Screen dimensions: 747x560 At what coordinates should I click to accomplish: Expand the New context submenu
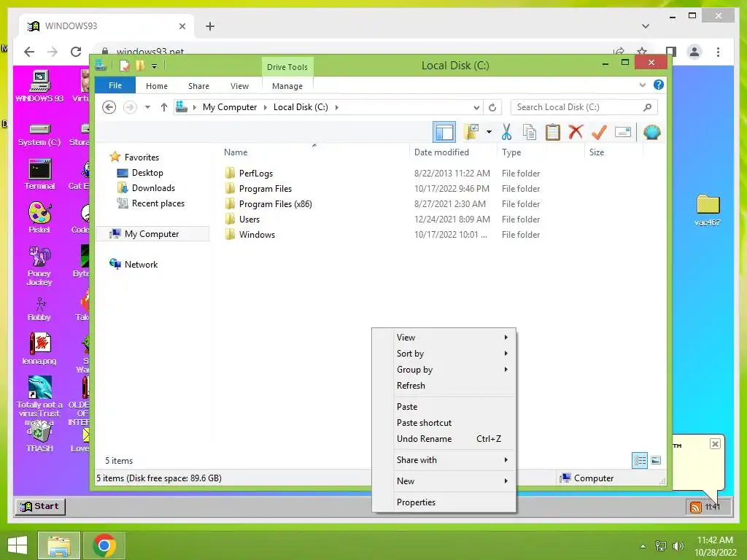[444, 481]
